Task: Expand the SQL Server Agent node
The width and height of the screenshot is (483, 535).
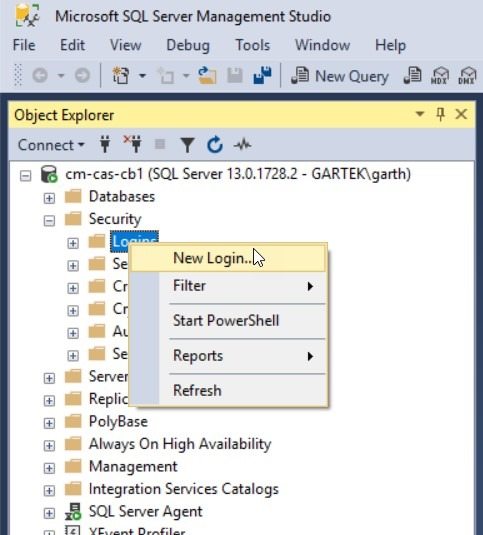Action: pos(49,514)
